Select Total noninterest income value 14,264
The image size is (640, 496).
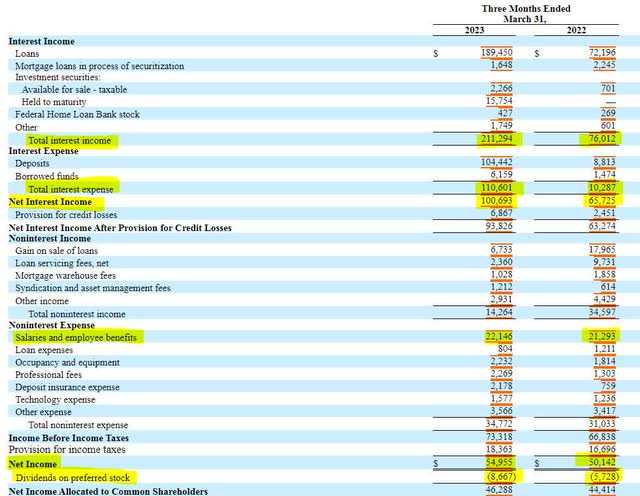coord(499,313)
